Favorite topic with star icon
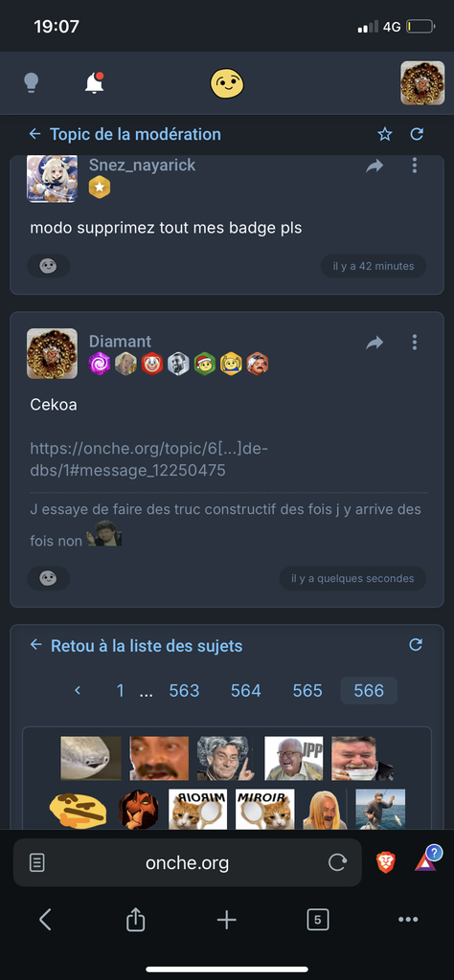Image resolution: width=454 pixels, height=980 pixels. tap(385, 134)
